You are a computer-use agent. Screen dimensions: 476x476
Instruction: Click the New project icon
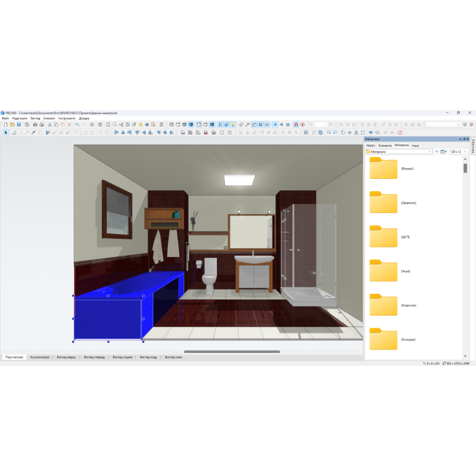5,124
